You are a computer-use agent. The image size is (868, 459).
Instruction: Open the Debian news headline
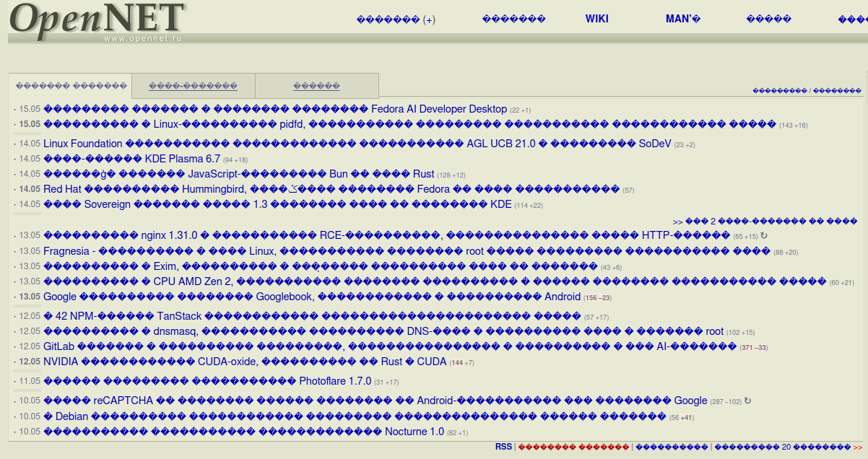click(355, 416)
